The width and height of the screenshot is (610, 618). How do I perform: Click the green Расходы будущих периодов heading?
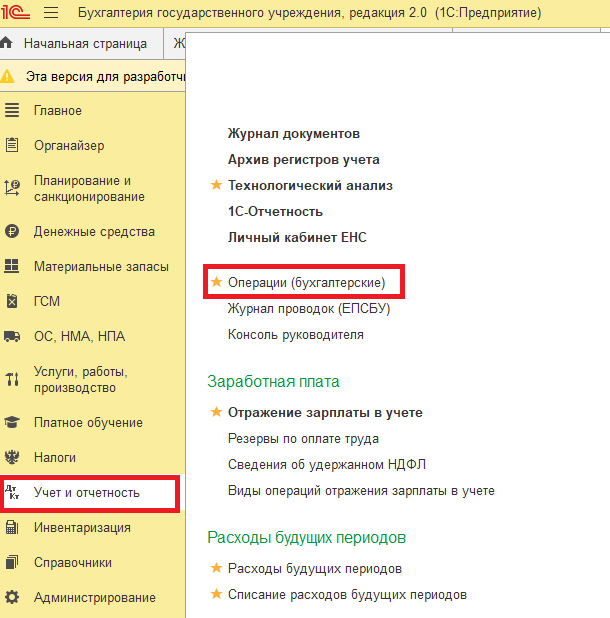[307, 538]
